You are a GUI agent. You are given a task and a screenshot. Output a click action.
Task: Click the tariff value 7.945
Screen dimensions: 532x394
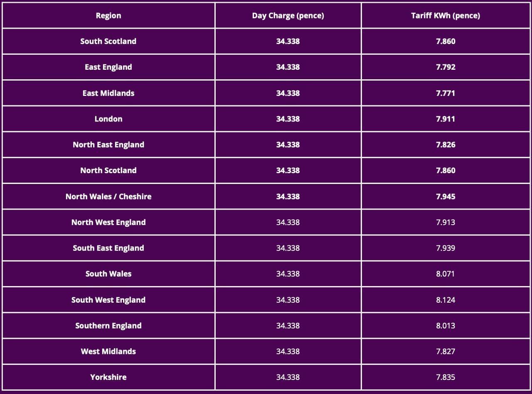[x=446, y=196]
